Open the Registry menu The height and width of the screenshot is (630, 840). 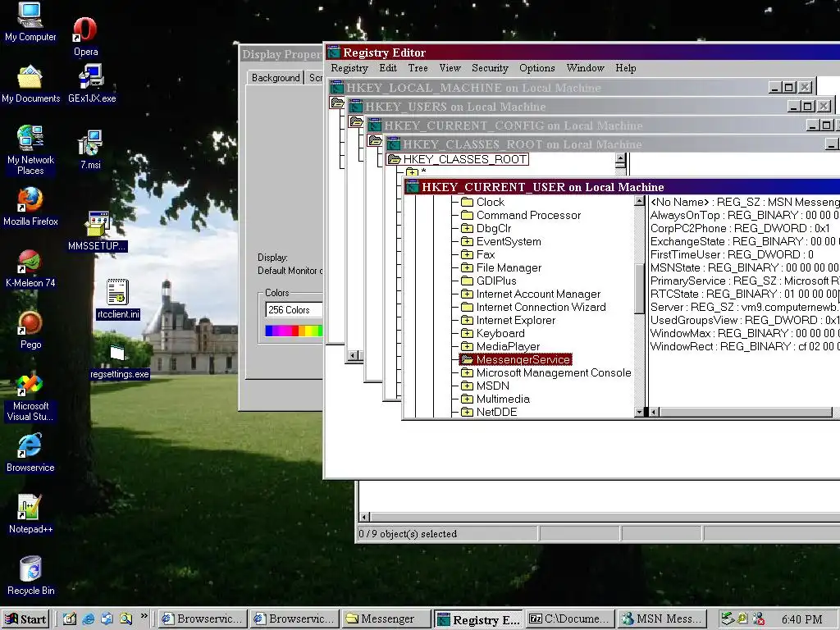coord(349,68)
